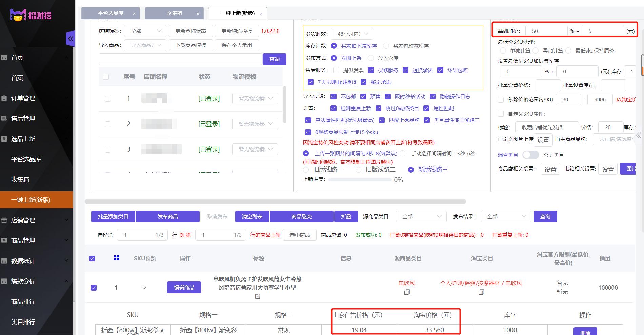Click the 招财猫 logo
Image resolution: width=644 pixels, height=335 pixels.
pyautogui.click(x=31, y=15)
